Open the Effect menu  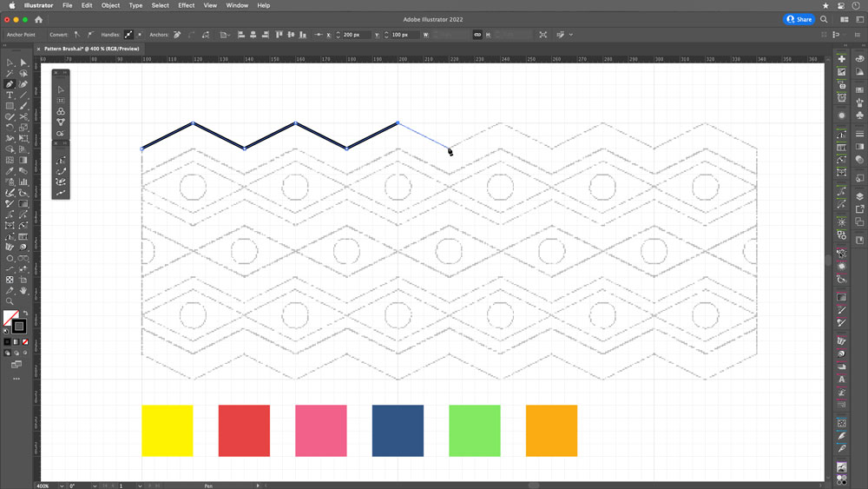coord(186,5)
